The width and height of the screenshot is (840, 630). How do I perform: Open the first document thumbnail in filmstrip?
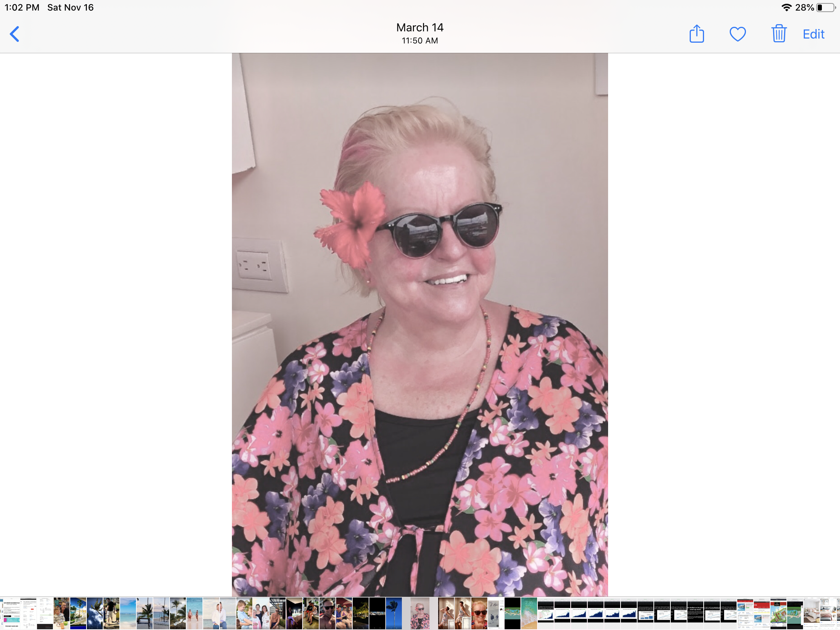pos(11,613)
